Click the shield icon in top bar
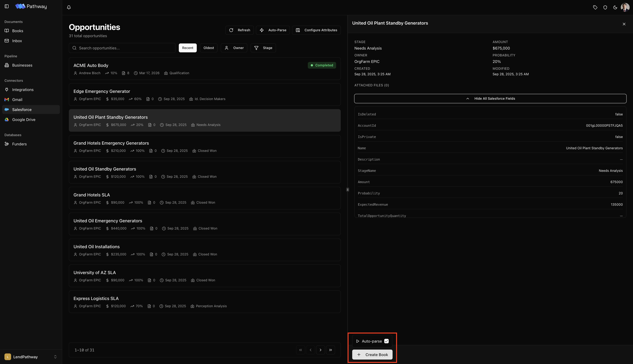The width and height of the screenshot is (633, 364). tap(605, 8)
